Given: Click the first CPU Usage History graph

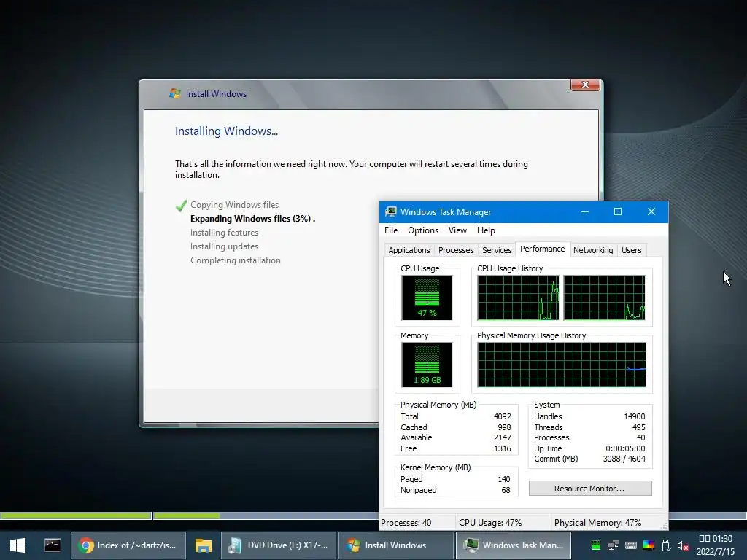Looking at the screenshot, I should (519, 297).
